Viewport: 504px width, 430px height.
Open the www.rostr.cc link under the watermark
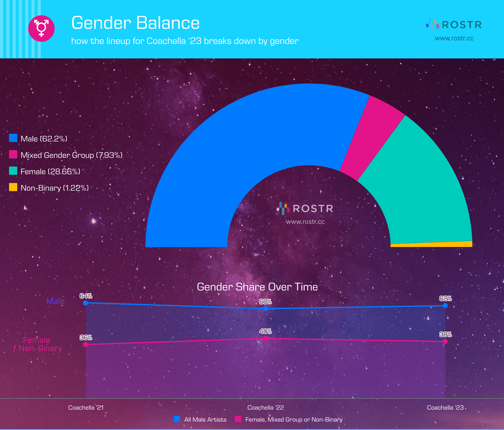[x=305, y=222]
